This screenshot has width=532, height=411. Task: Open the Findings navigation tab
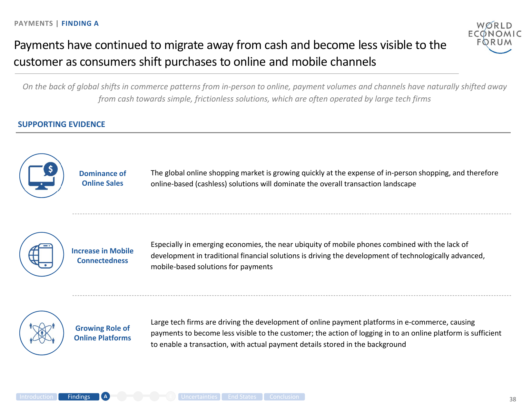[x=79, y=397]
